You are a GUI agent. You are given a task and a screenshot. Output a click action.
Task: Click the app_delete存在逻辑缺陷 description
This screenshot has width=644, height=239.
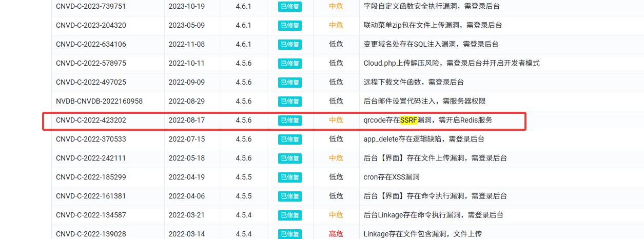pos(424,139)
